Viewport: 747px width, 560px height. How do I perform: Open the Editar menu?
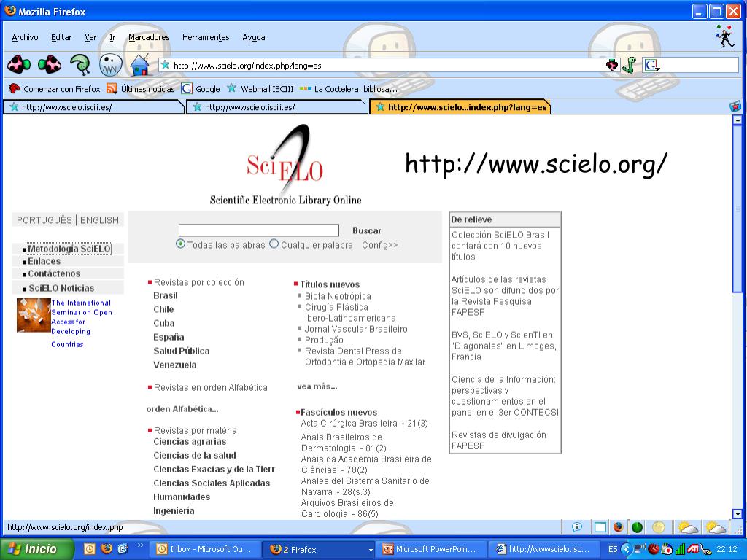[61, 37]
